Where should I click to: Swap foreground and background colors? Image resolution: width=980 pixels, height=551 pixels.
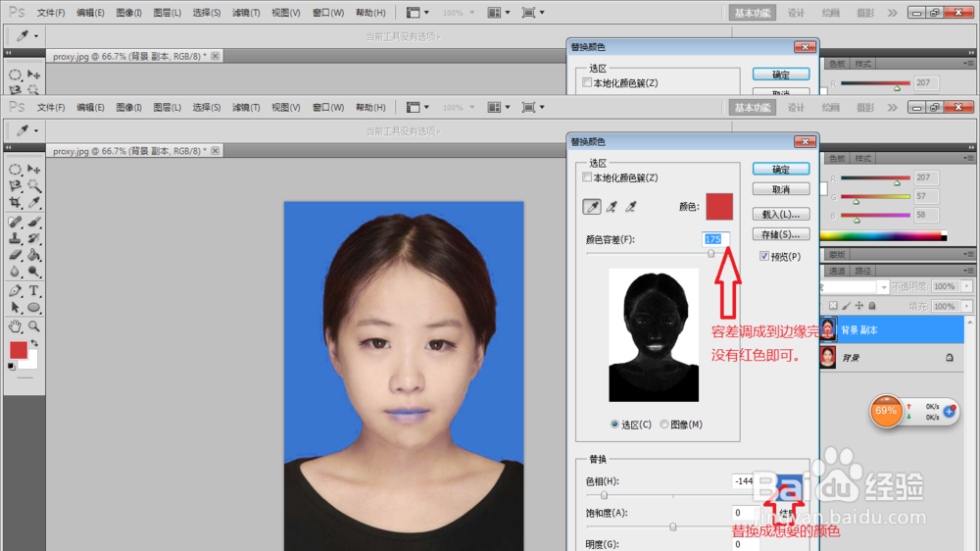pos(34,343)
